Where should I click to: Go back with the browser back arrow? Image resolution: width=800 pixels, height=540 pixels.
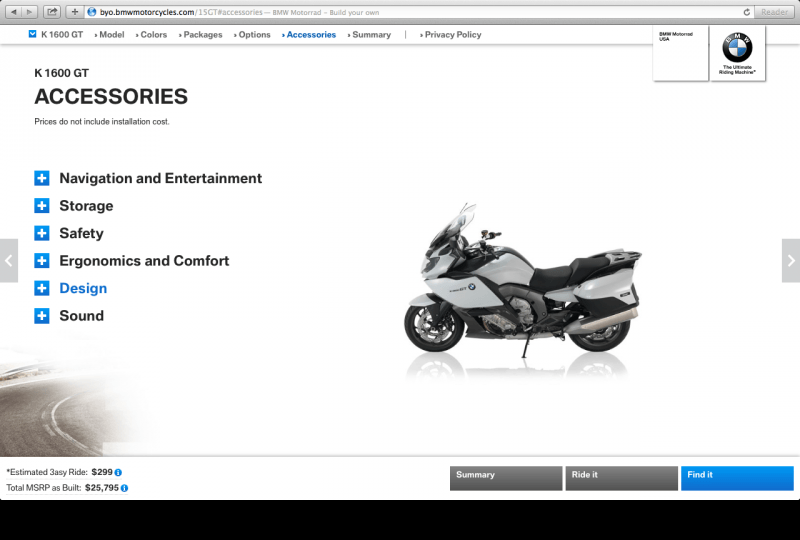tap(14, 12)
